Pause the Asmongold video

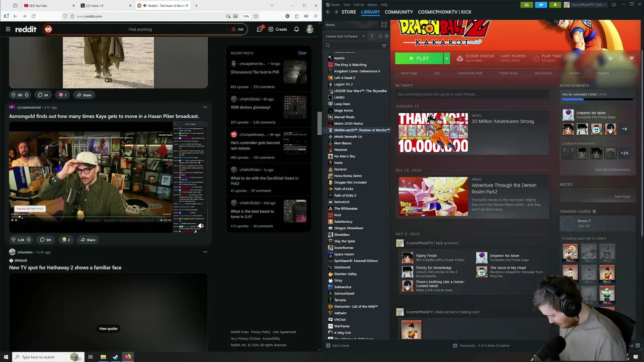coord(13,220)
